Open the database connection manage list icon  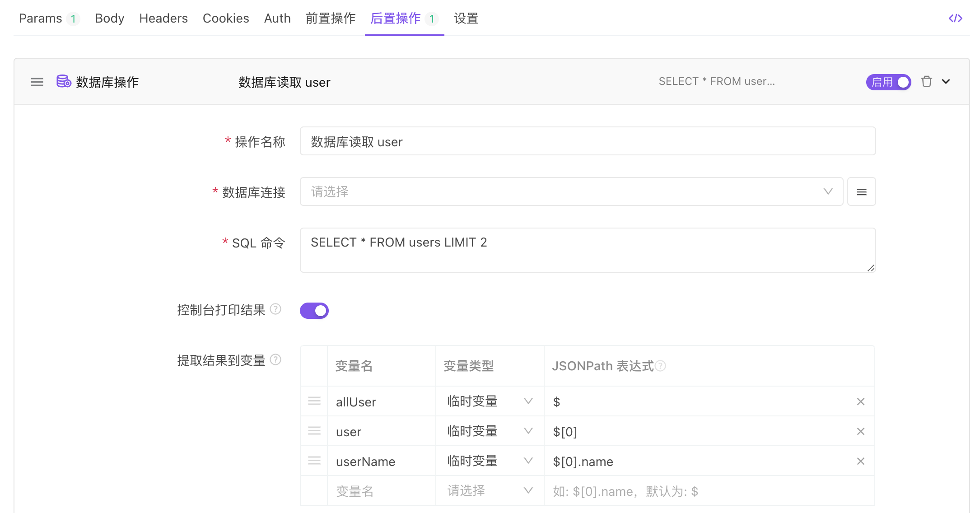(861, 192)
